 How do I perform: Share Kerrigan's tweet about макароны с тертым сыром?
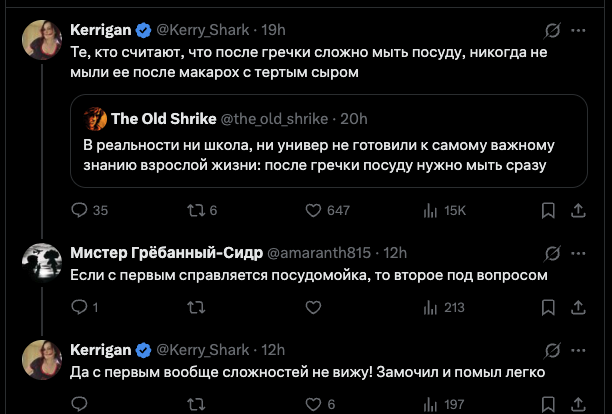[x=578, y=211]
